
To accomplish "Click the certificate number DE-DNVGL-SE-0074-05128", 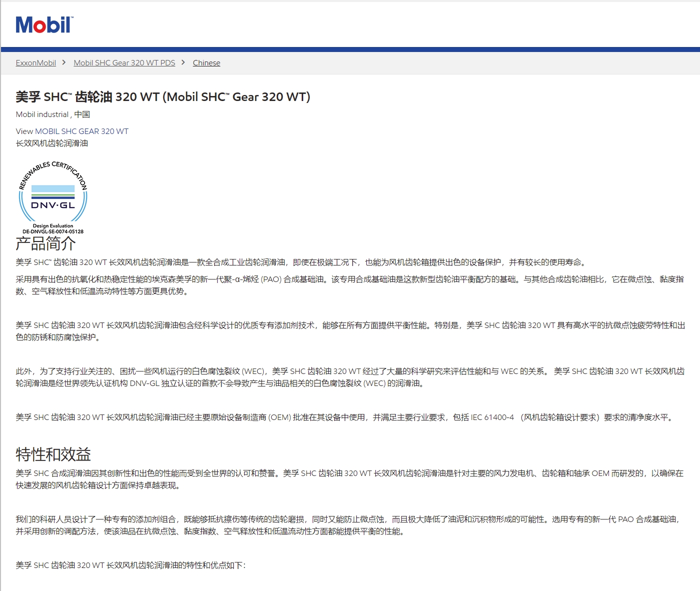I will [x=53, y=231].
